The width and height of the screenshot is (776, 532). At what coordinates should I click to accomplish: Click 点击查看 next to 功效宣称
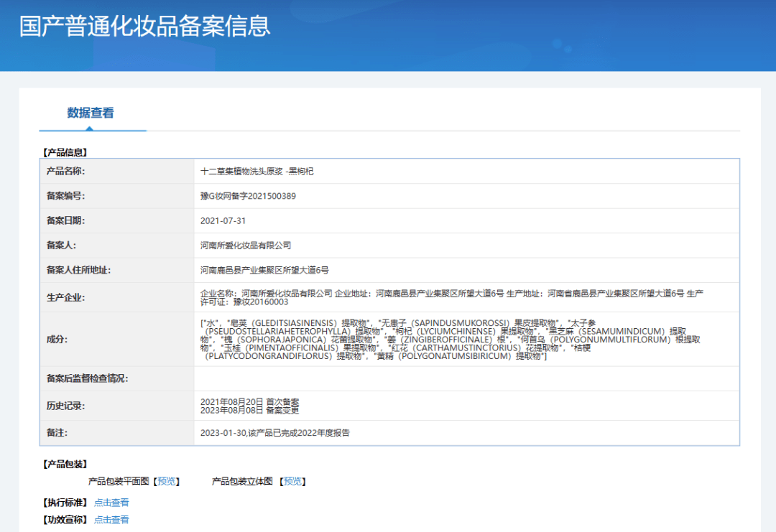coord(111,520)
